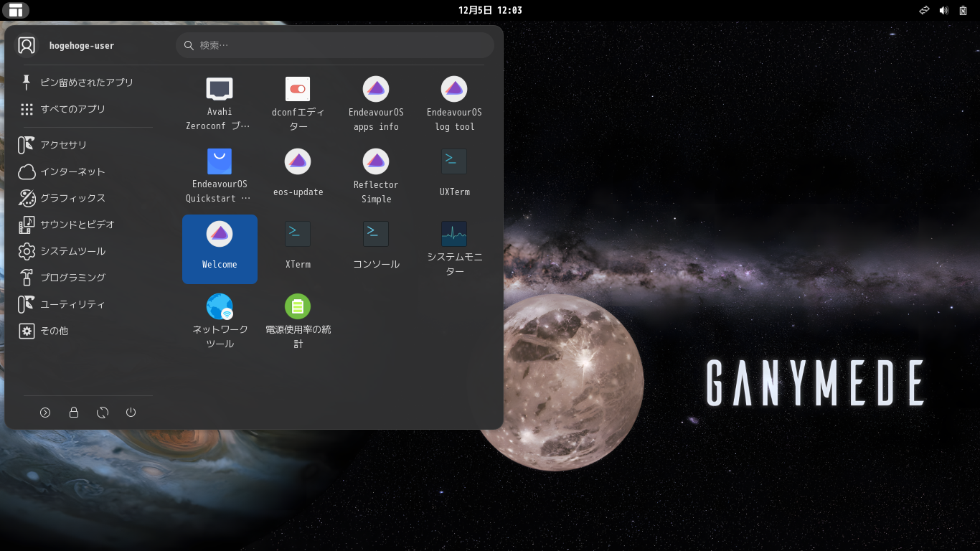Open the インターネット category
This screenshot has width=980, height=551.
85,171
